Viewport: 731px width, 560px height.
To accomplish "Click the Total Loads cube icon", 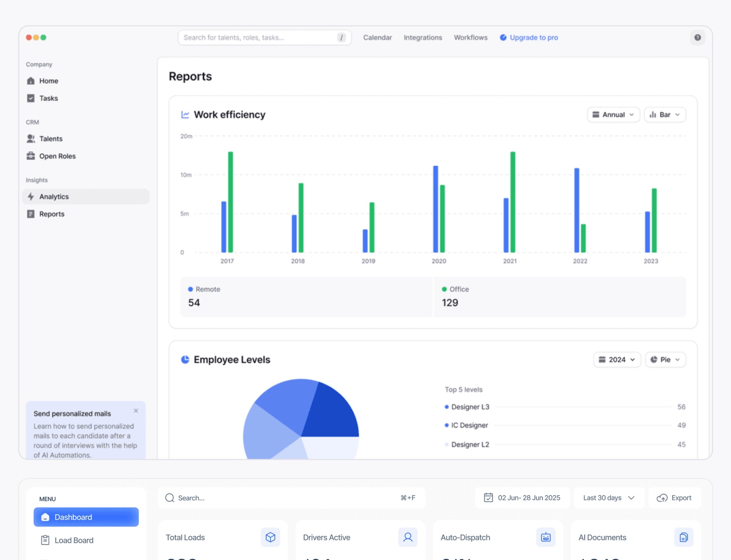I will point(270,537).
